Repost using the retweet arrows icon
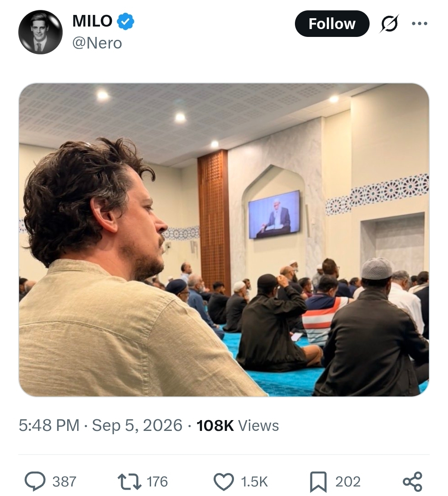The height and width of the screenshot is (496, 448). point(129,481)
